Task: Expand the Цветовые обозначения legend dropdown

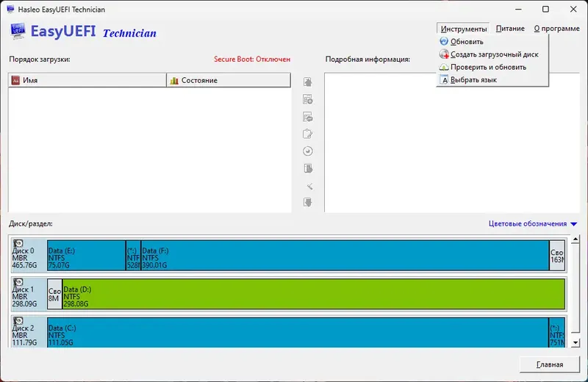Action: click(x=532, y=224)
